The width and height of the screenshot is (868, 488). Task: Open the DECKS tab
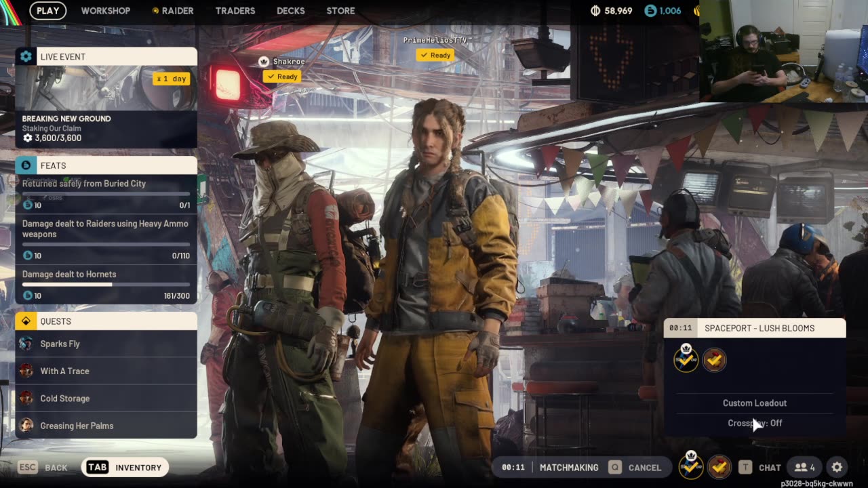coord(291,11)
